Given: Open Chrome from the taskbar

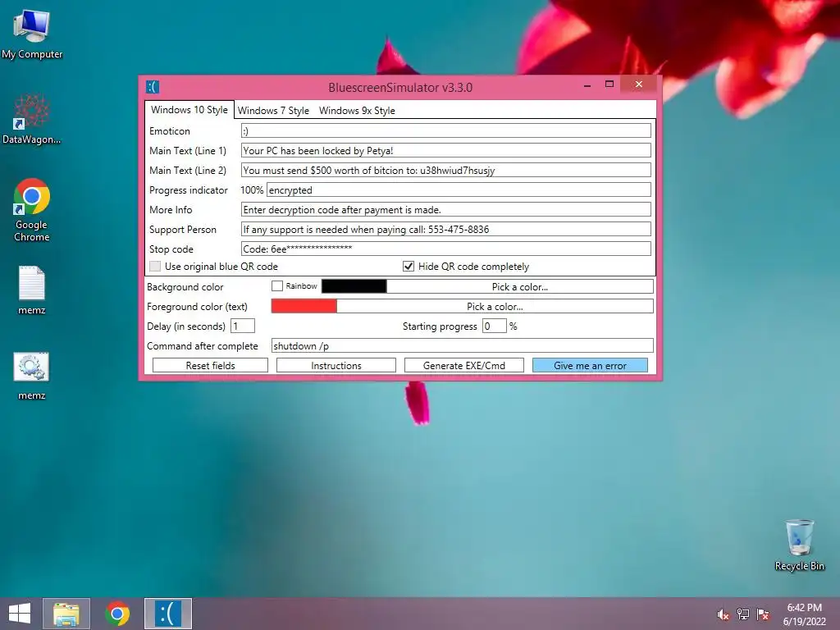Looking at the screenshot, I should point(117,614).
